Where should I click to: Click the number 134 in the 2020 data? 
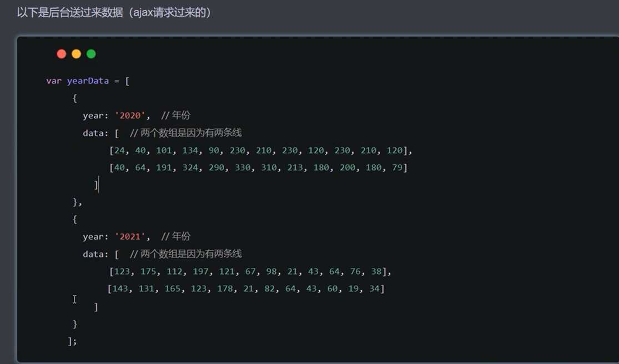(x=190, y=150)
